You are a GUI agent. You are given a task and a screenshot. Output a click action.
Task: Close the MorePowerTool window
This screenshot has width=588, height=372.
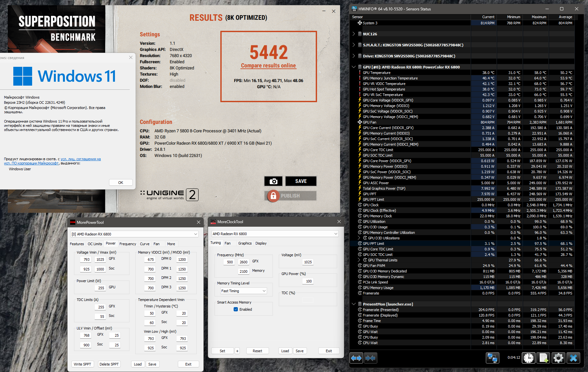pyautogui.click(x=199, y=222)
